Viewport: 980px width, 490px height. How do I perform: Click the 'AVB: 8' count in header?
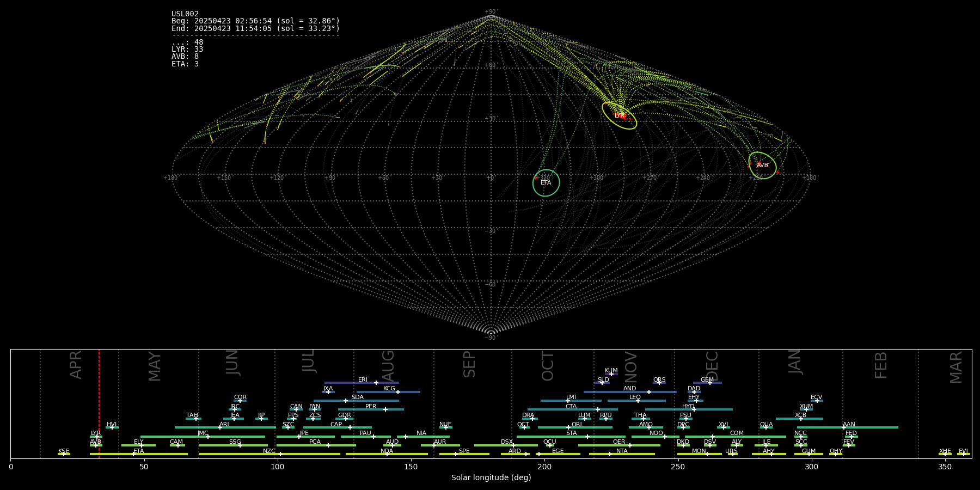[185, 57]
